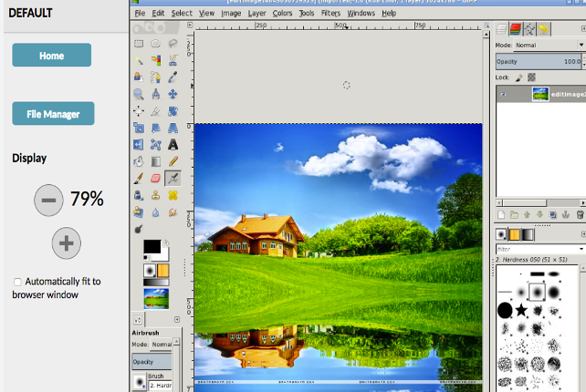Screen dimensions: 586x392
Task: Select the Scale tool
Action: pyautogui.click(x=139, y=128)
